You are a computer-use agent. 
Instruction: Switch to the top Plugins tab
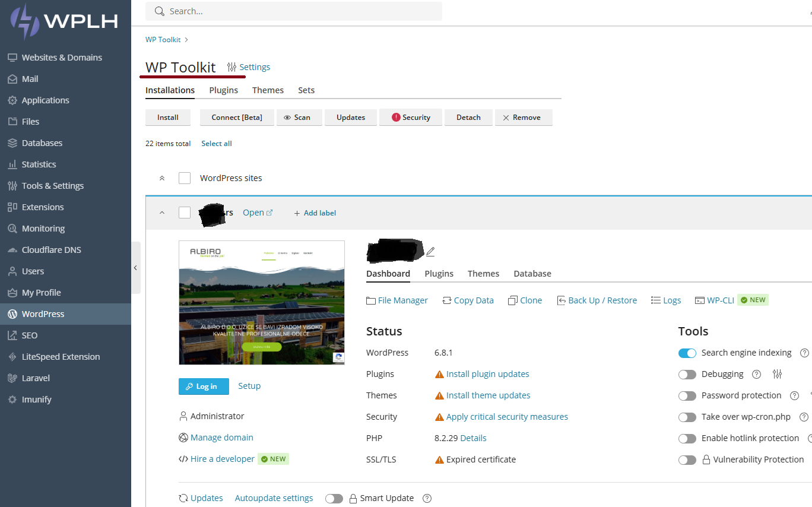[223, 90]
